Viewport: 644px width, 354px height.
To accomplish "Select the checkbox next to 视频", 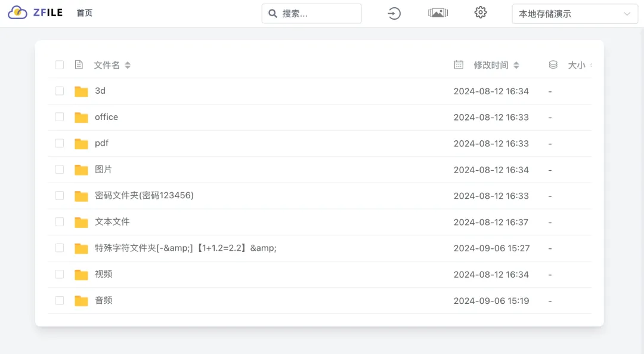I will (60, 274).
